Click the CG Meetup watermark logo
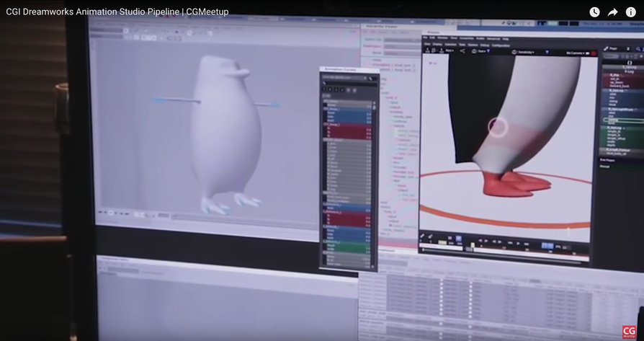The width and height of the screenshot is (644, 341). [x=629, y=332]
